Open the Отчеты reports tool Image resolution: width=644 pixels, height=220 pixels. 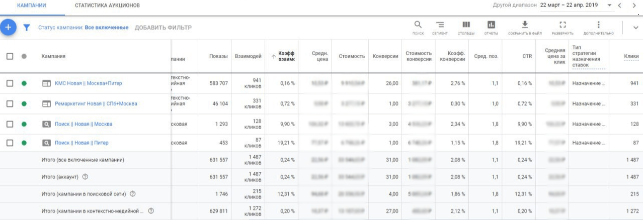click(491, 28)
